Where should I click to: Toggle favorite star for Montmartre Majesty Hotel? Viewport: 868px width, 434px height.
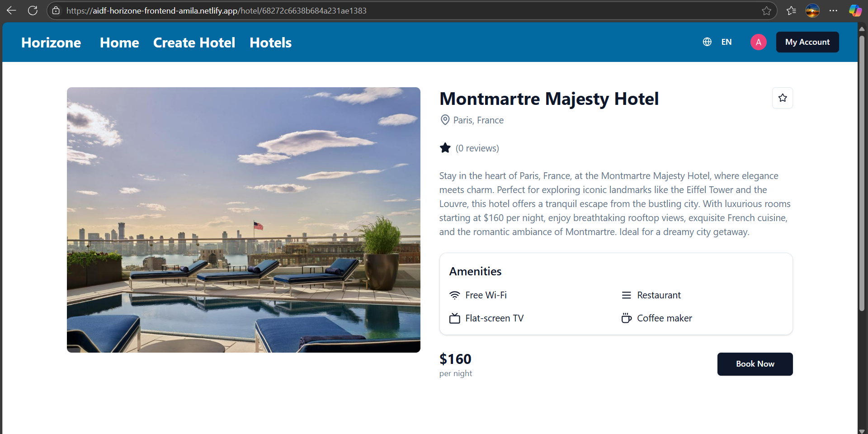tap(783, 98)
